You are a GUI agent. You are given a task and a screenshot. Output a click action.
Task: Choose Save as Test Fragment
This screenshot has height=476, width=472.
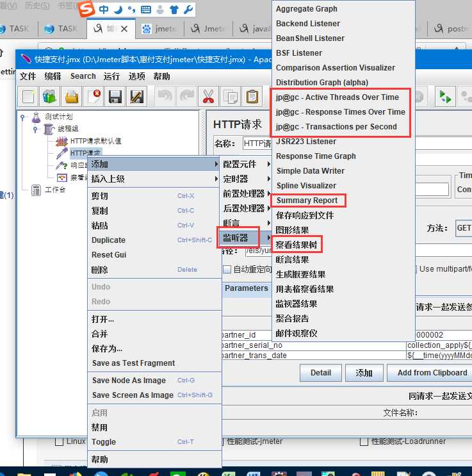coord(154,363)
